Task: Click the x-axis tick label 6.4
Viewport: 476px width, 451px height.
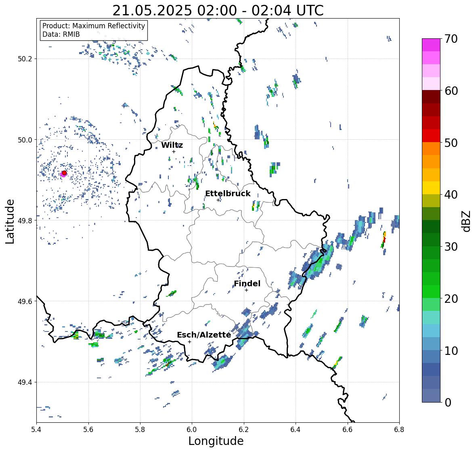Action: (296, 429)
